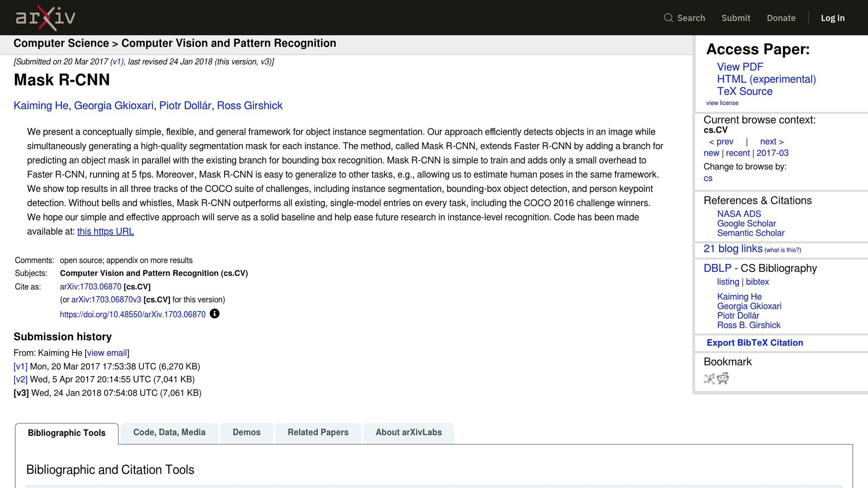
Task: Switch to the Related Papers tab
Action: 318,433
